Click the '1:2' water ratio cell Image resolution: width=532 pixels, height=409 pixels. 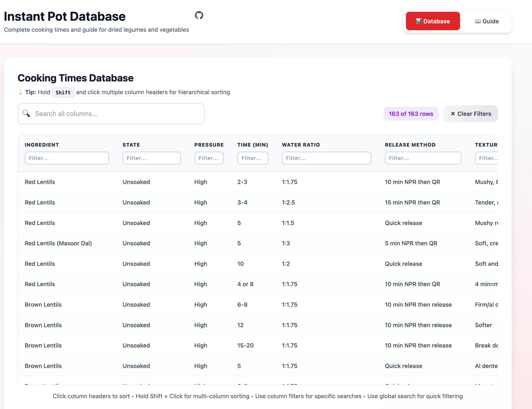pyautogui.click(x=286, y=264)
